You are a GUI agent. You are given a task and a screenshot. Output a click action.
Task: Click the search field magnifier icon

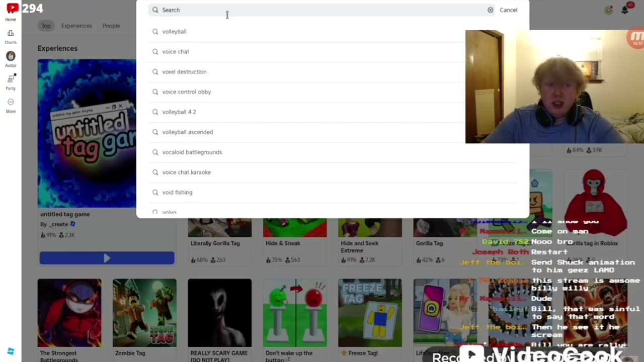[x=155, y=10]
